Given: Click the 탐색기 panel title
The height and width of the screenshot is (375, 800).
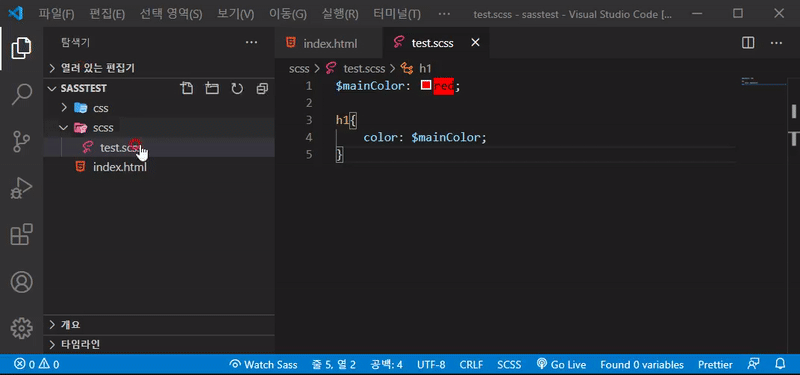Looking at the screenshot, I should (76, 43).
